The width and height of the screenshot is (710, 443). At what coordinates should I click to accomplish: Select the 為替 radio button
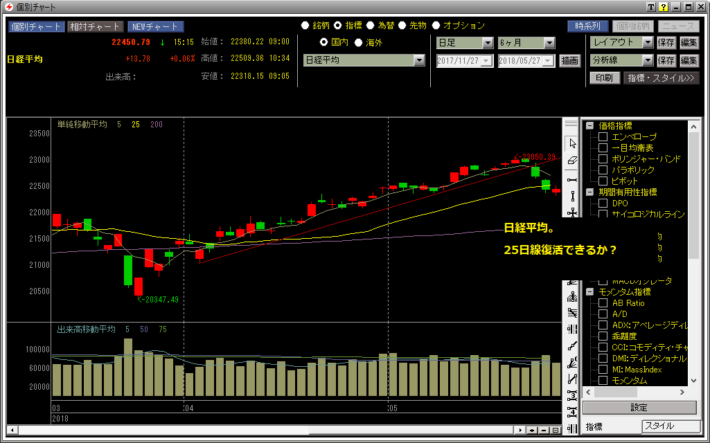pos(370,26)
